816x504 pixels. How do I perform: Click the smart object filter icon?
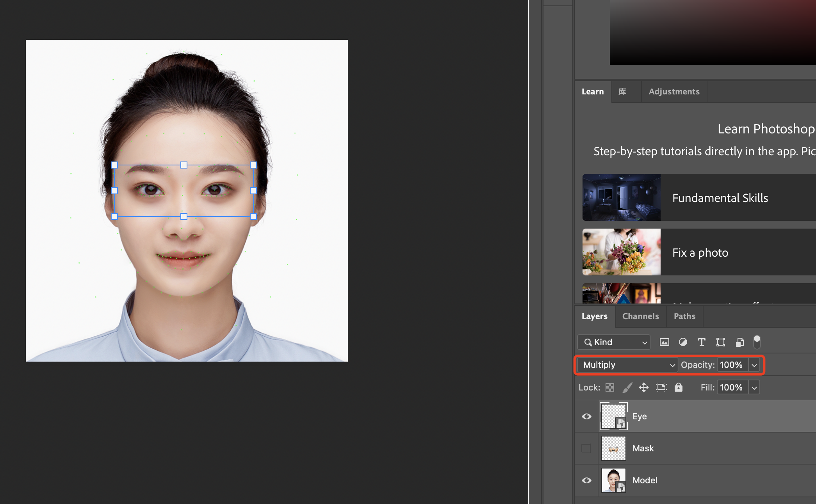[x=739, y=342]
